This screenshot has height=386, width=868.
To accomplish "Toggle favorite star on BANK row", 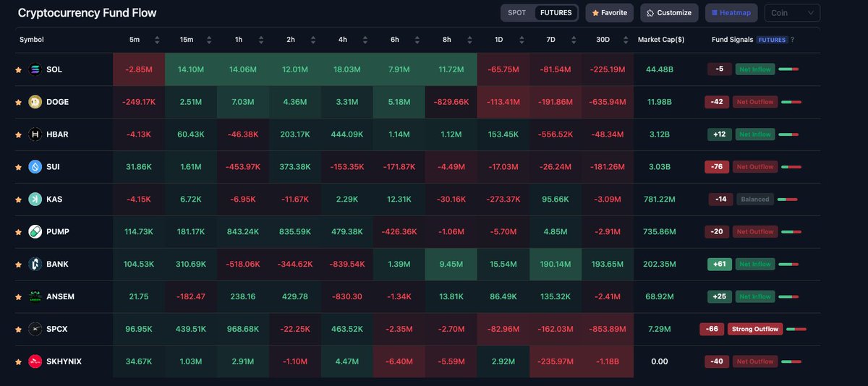I will [18, 265].
